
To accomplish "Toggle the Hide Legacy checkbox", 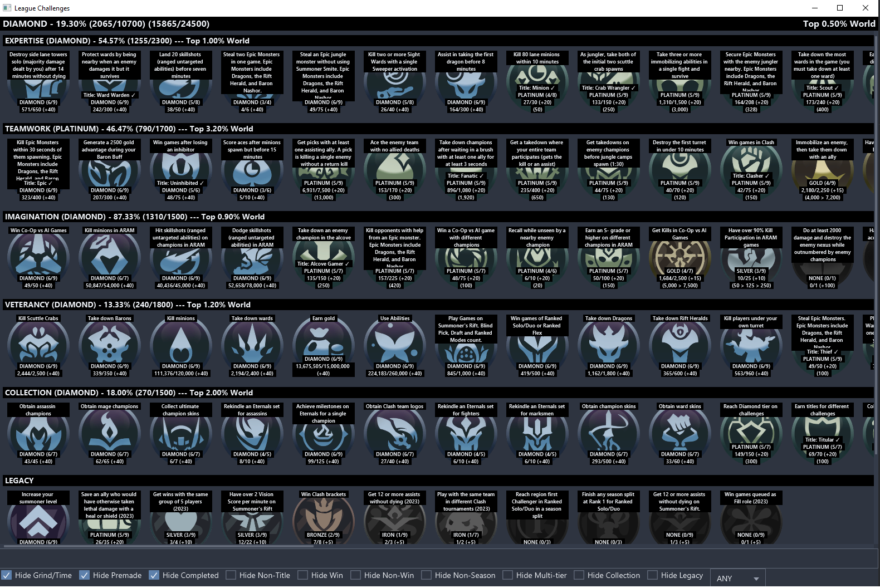I will point(652,575).
